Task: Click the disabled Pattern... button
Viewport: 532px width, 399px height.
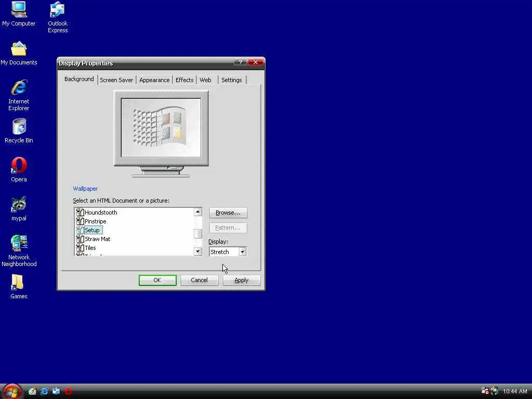Action: click(228, 228)
